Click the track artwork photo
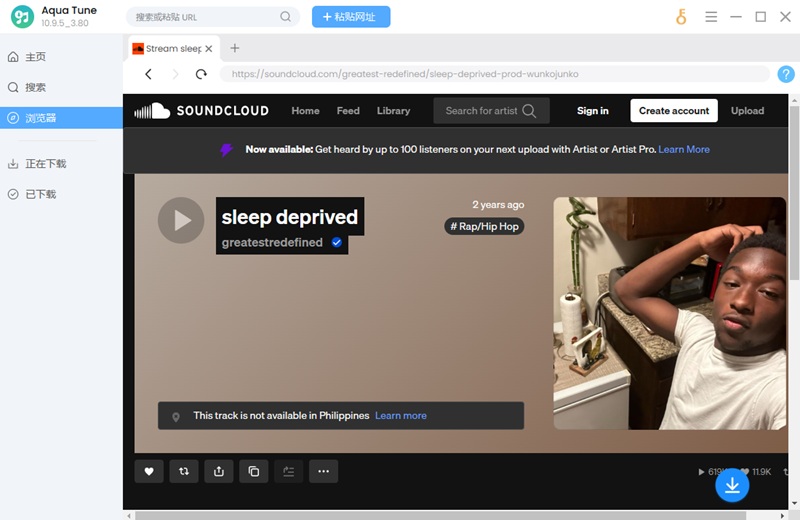Screen dimensions: 800x520 669,313
